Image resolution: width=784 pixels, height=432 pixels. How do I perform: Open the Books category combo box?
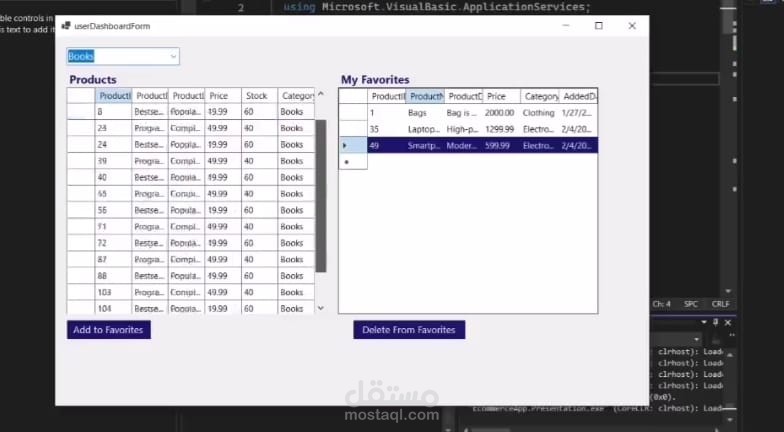tap(123, 56)
